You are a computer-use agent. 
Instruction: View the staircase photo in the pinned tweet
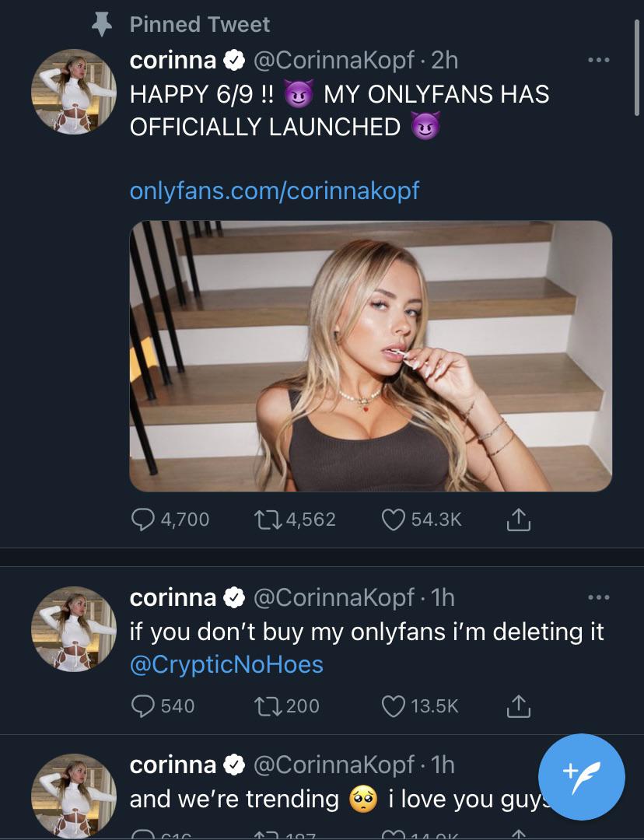click(370, 357)
